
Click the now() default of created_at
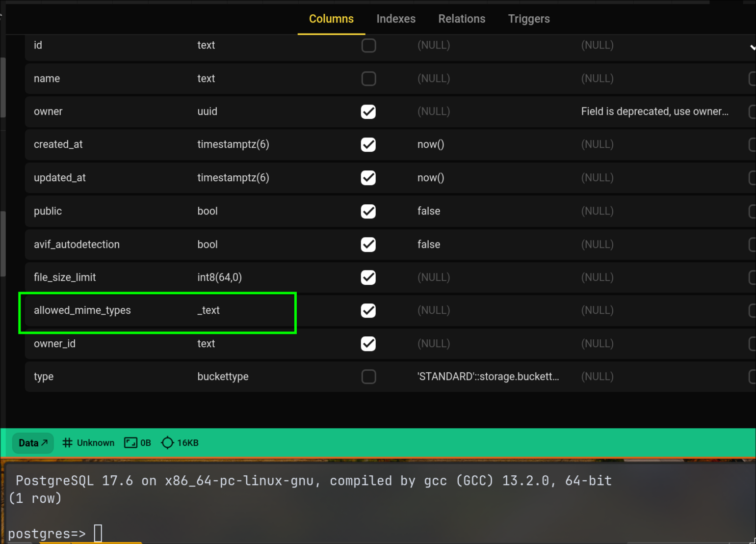(x=431, y=144)
